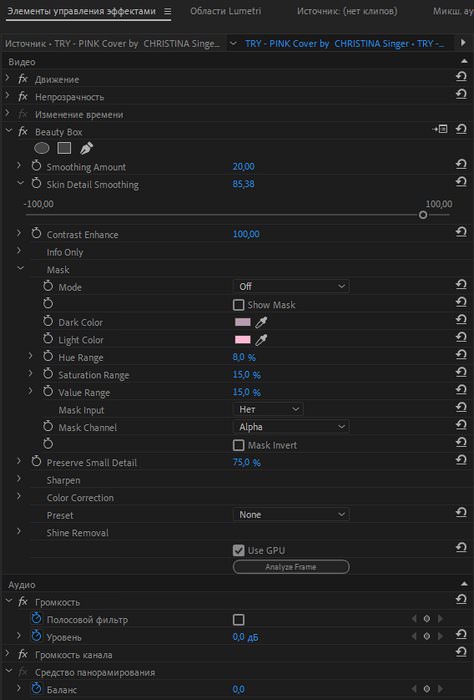Switch to the Области Lumetri tab
Screen dimensions: 474x700
[x=225, y=11]
